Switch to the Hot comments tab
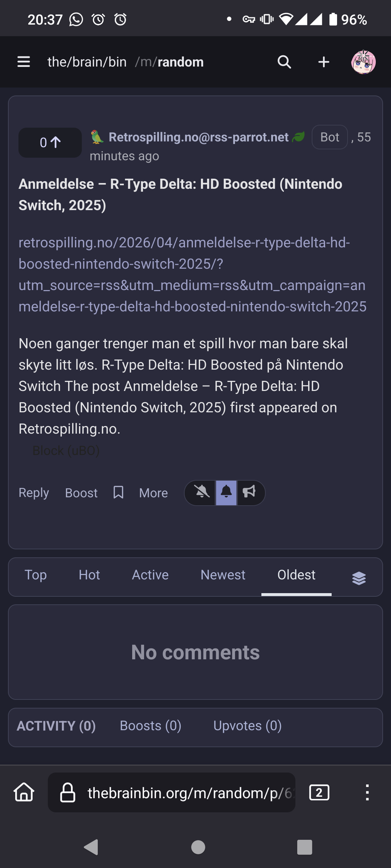The height and width of the screenshot is (868, 391). point(89,575)
